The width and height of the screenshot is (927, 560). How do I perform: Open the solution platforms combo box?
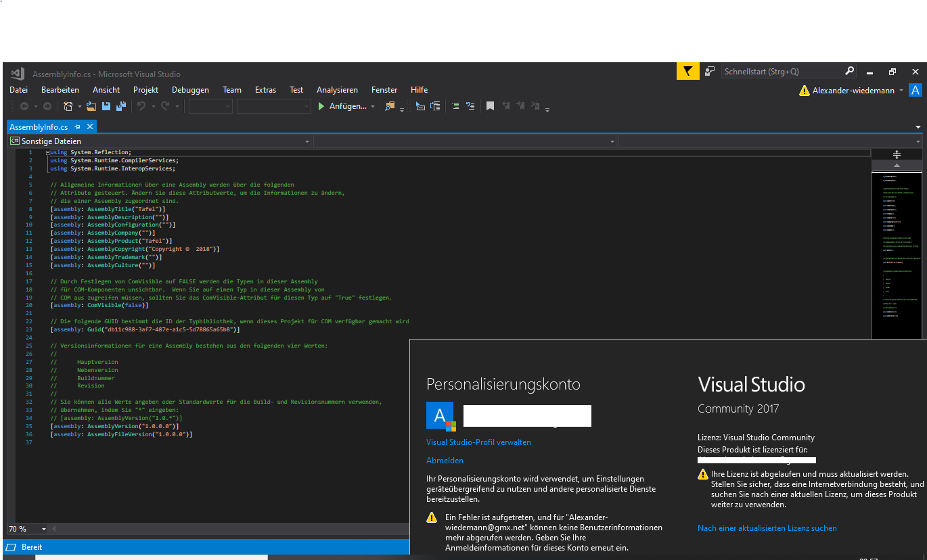tap(274, 106)
